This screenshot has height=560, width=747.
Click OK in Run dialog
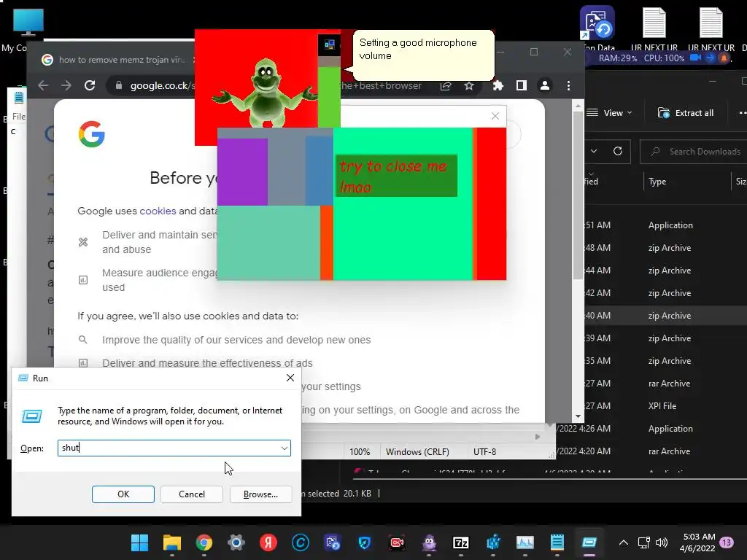point(123,494)
